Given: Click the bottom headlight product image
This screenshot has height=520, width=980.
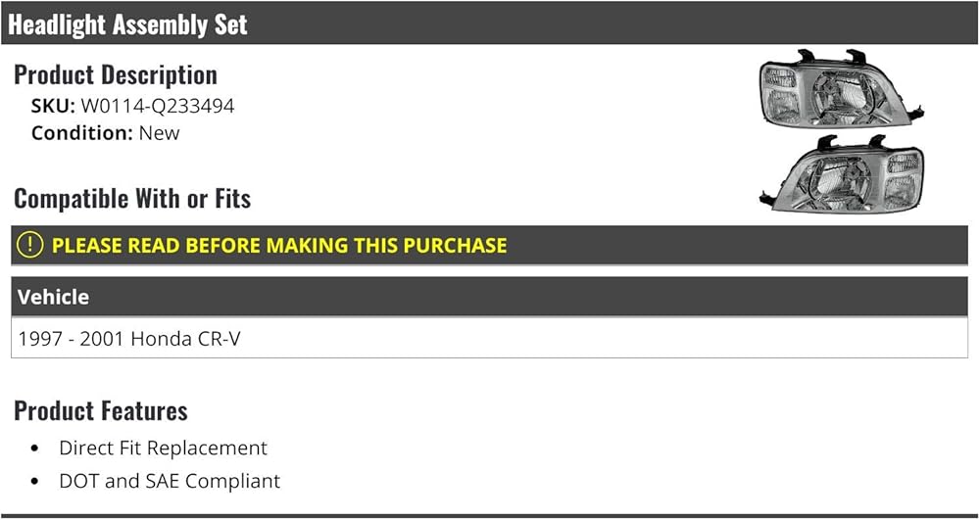Looking at the screenshot, I should [x=843, y=178].
